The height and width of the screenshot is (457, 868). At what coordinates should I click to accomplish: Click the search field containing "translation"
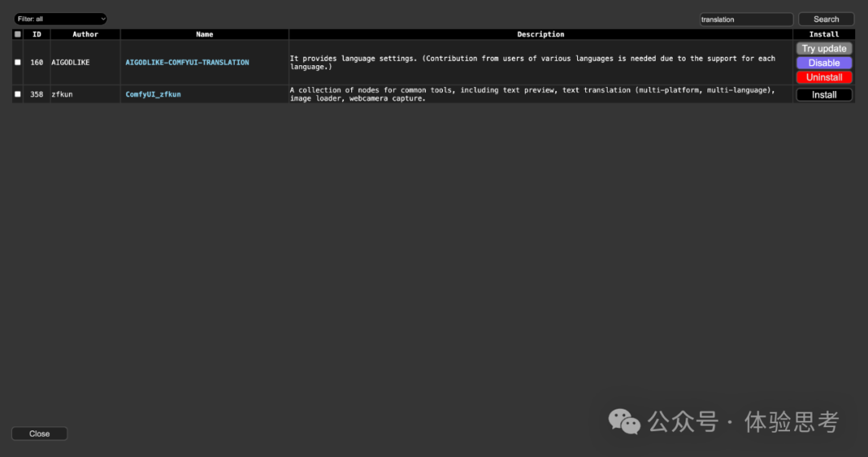(x=746, y=19)
